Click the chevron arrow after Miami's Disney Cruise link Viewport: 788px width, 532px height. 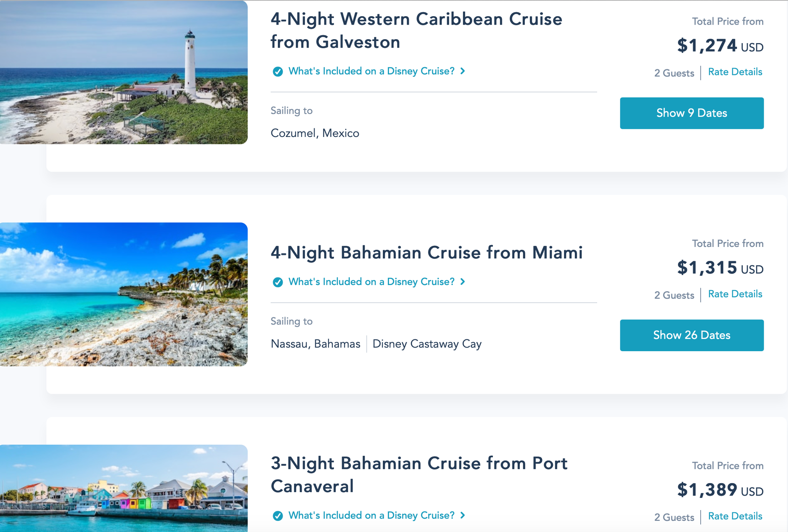point(463,282)
